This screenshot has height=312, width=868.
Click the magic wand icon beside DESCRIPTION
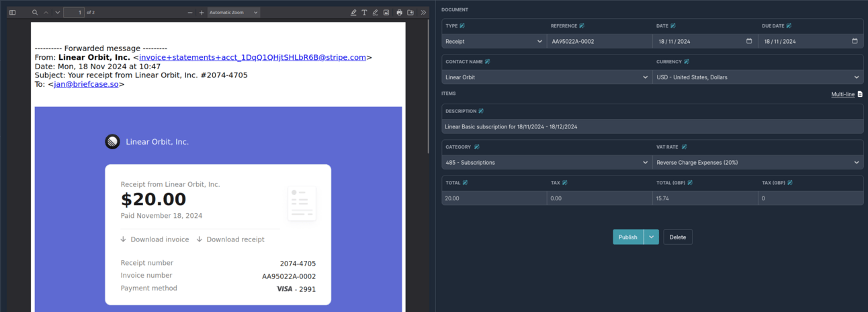481,111
